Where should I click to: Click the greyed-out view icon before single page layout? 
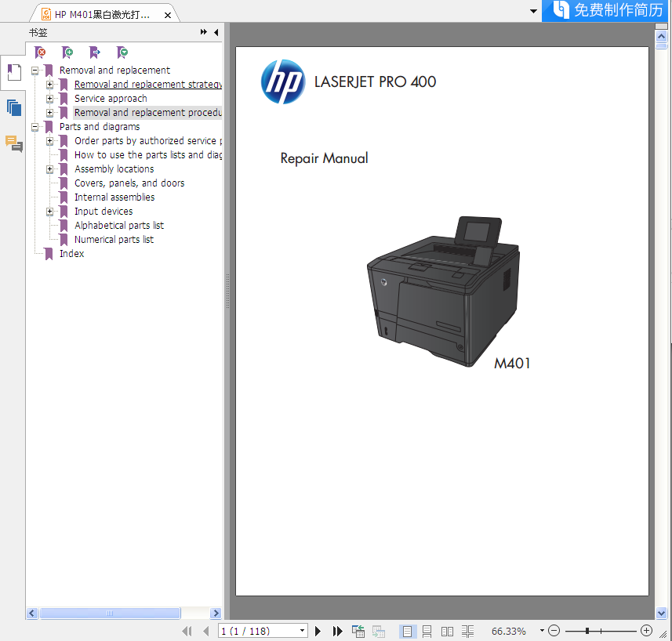[x=379, y=631]
